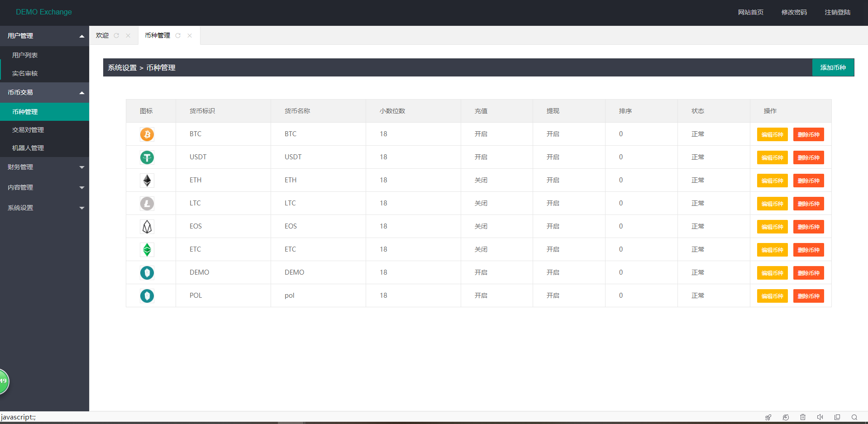Edit the LTC coin with 编辑币种

(x=772, y=204)
